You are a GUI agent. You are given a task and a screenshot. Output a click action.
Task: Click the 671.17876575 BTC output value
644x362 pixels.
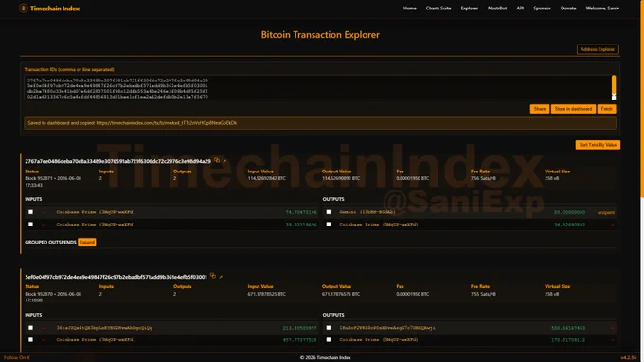click(341, 294)
